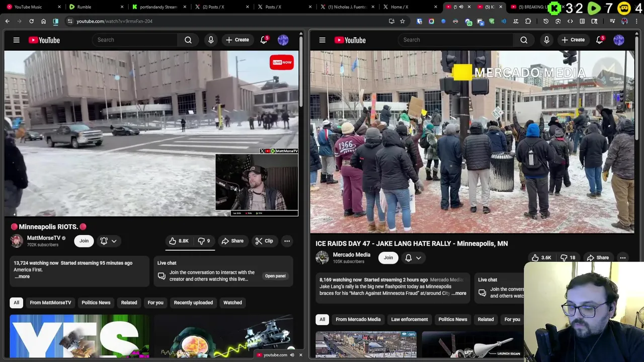
Task: Join Mercado Media channel membership
Action: pos(388,257)
